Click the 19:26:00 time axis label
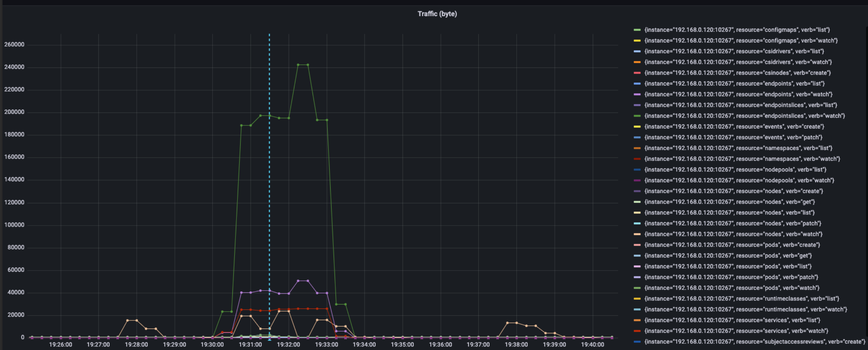This screenshot has height=350, width=868. tap(61, 345)
